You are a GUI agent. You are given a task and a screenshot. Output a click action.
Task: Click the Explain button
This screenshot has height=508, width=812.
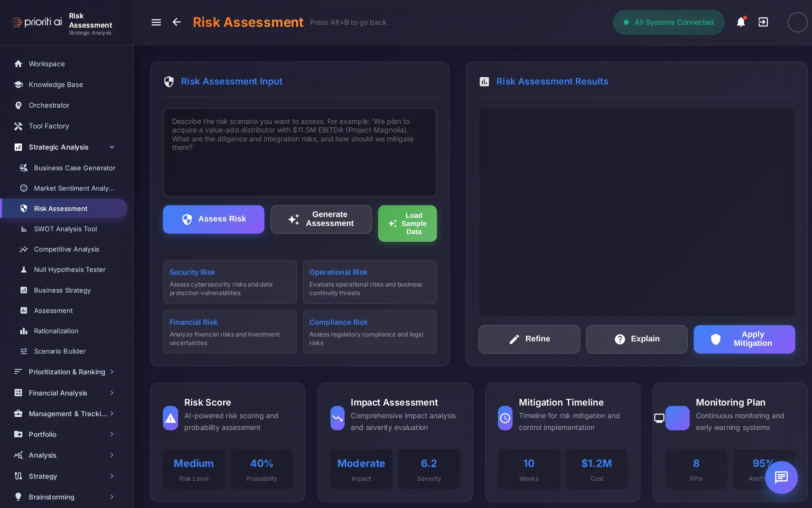click(637, 339)
